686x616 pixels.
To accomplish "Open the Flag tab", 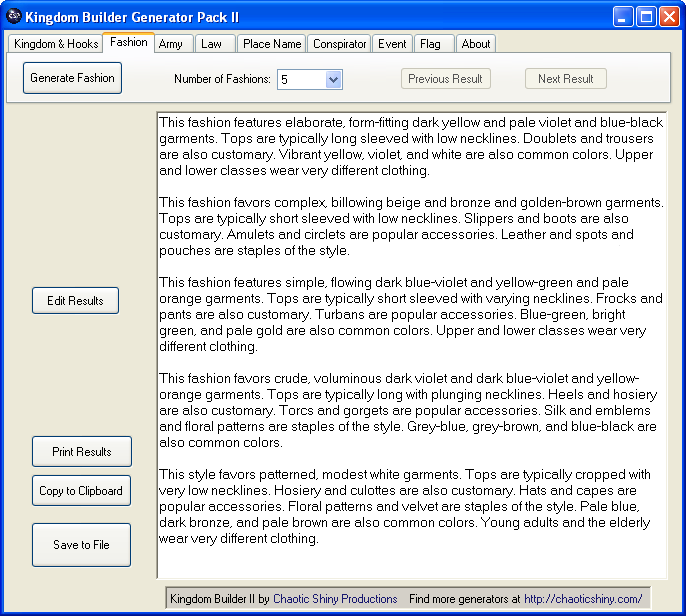I will (x=434, y=44).
